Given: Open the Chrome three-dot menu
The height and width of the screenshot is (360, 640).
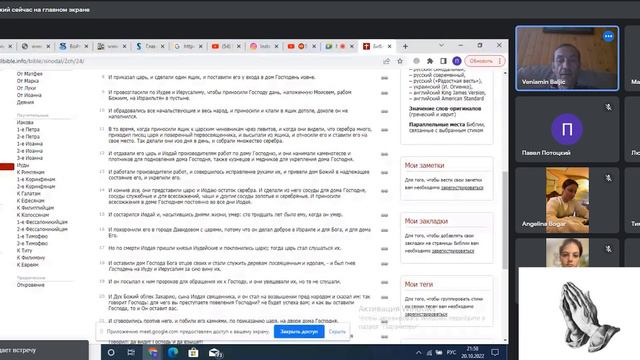Looking at the screenshot, I should (500, 61).
